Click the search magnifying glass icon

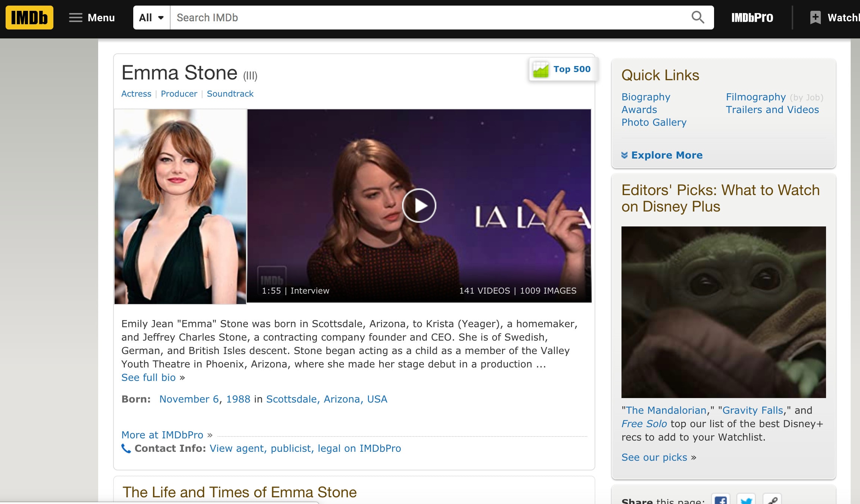point(697,17)
